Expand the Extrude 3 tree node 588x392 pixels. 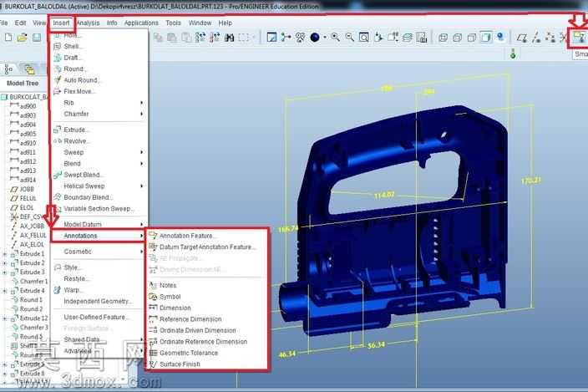point(4,272)
